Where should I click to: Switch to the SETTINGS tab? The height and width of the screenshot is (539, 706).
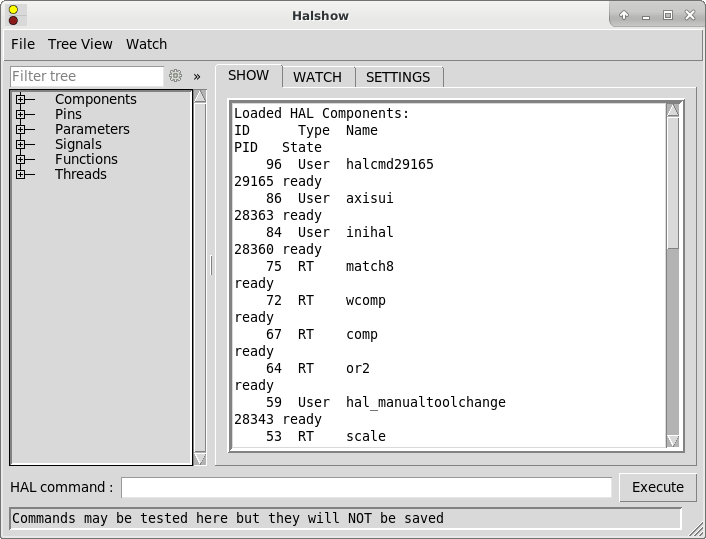click(398, 77)
